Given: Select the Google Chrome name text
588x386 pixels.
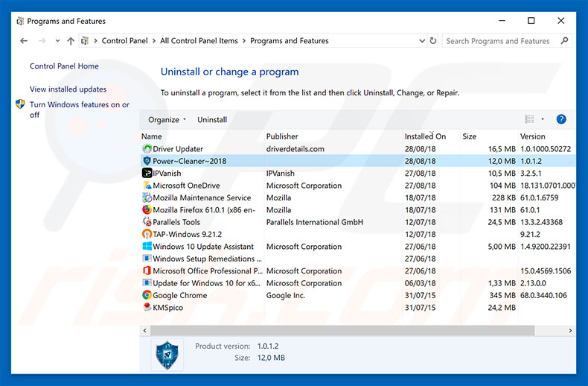Looking at the screenshot, I should (180, 295).
